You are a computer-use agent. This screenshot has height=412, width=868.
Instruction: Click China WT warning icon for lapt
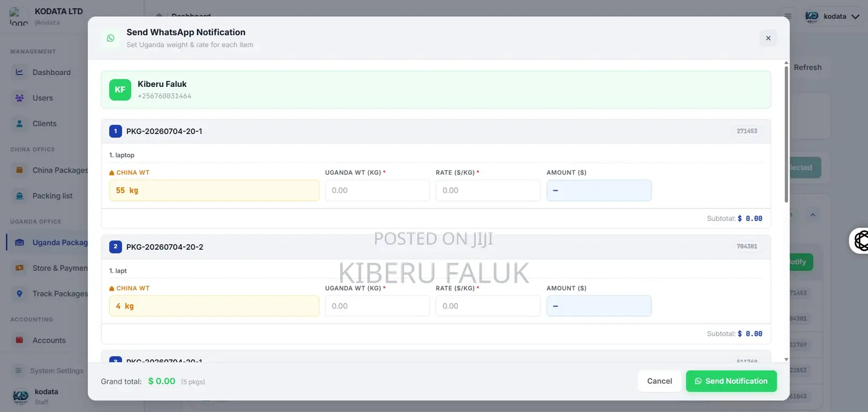coord(112,288)
